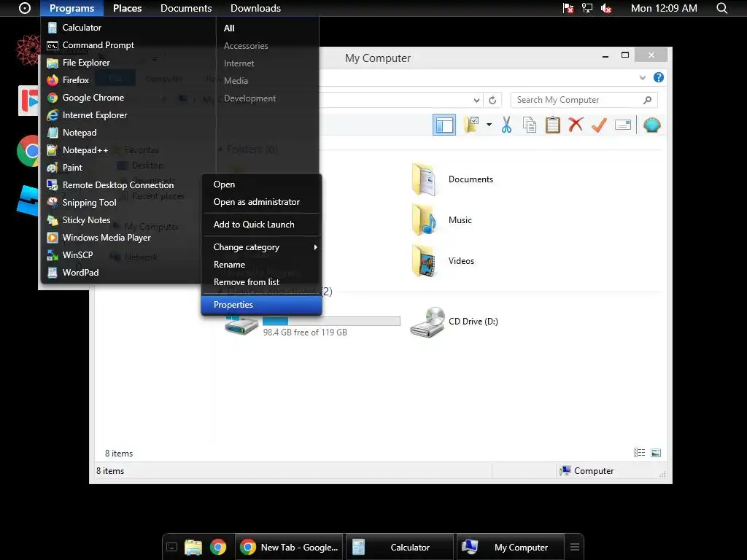Select the CD Drive (D:) item
Viewport: 747px width, 560px height.
[x=454, y=322]
